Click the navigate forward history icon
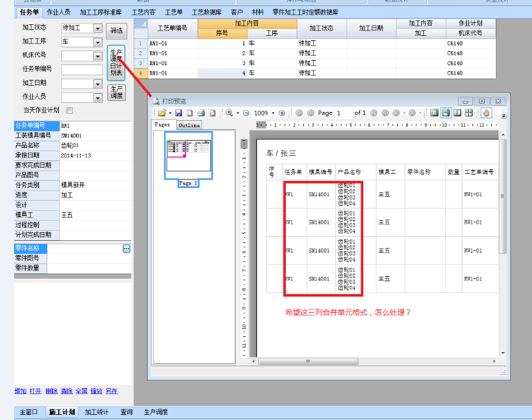 click(x=412, y=113)
